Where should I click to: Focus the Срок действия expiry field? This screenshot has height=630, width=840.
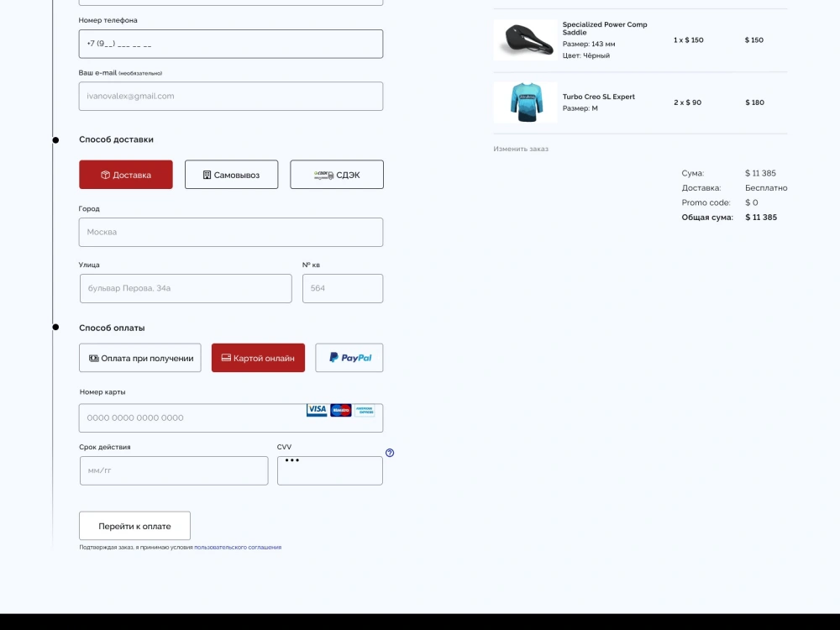[x=174, y=470]
